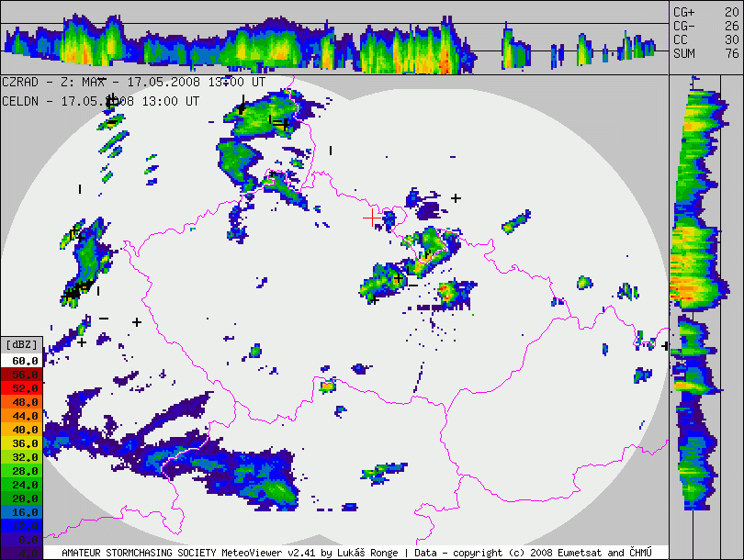Select the 4.0 dBZ purple swatch
This screenshot has width=744, height=560.
pyautogui.click(x=22, y=554)
